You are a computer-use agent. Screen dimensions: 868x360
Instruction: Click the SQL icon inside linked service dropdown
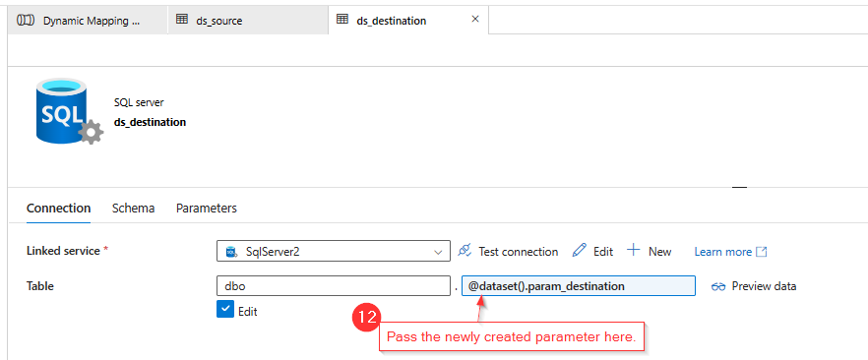231,252
